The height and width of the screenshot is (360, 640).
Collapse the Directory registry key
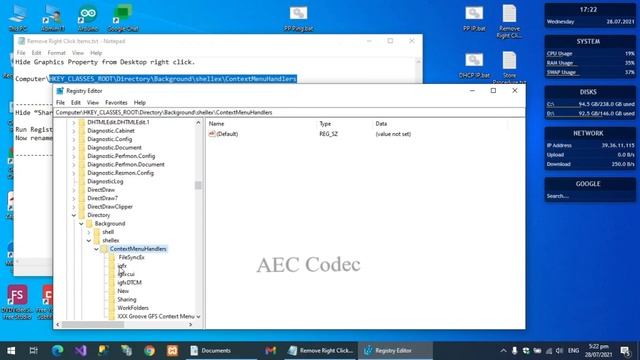pos(74,215)
